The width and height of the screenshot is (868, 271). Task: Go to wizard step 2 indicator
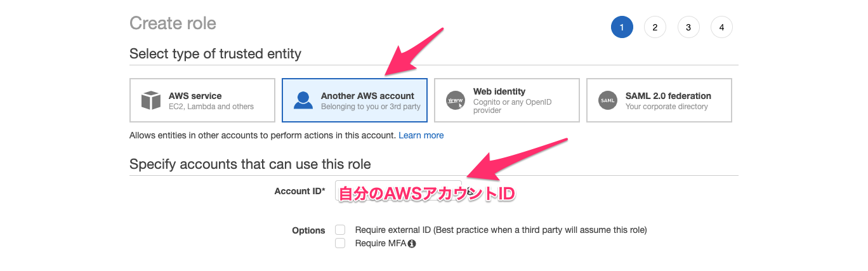tap(655, 27)
